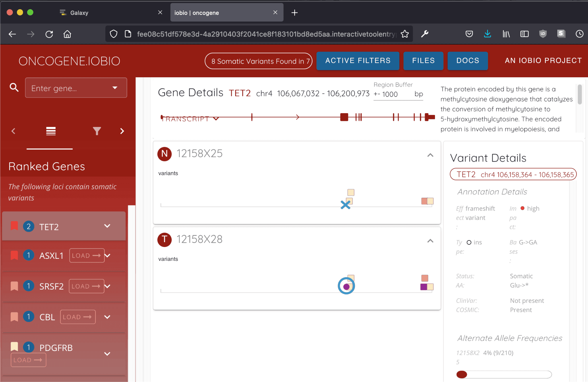The height and width of the screenshot is (382, 588).
Task: Click the bookmark flag next to SRSF2
Action: point(14,286)
